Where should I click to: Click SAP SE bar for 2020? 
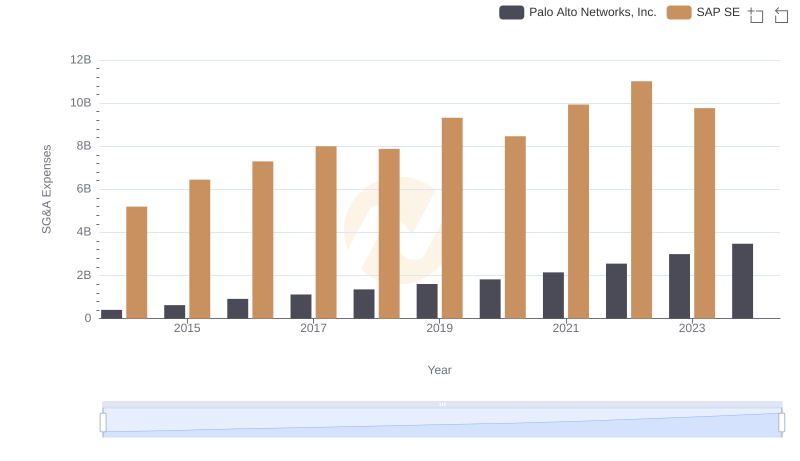[515, 227]
